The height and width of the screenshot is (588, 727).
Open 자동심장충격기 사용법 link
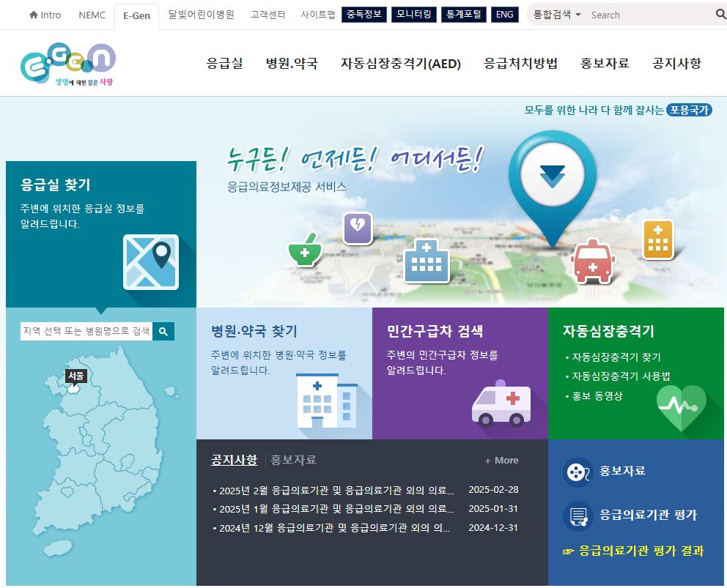pos(621,376)
